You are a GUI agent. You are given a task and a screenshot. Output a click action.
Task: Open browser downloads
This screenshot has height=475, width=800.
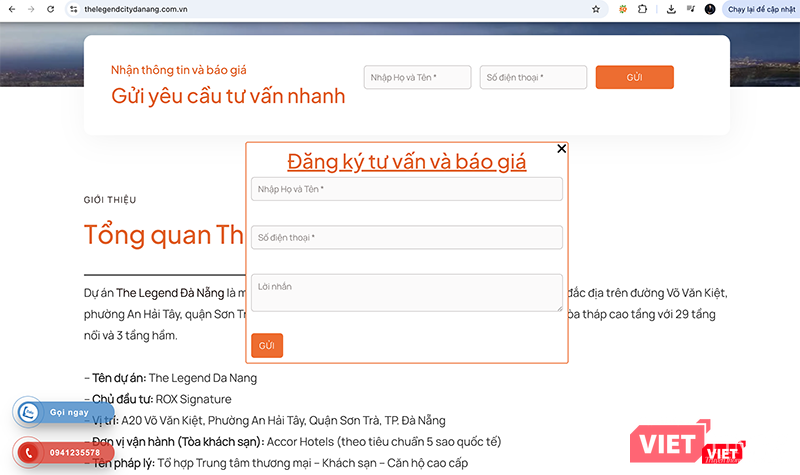671,9
